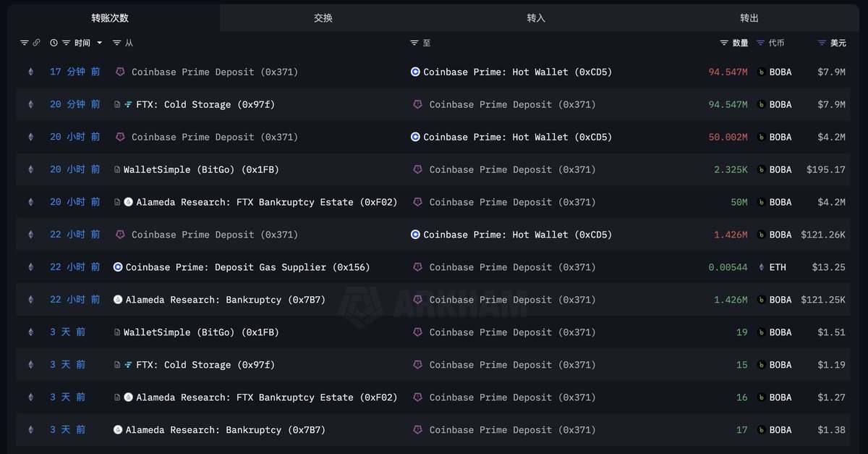This screenshot has height=454, width=868.
Task: Click the 17 分钟 前 timestamp
Action: coord(75,72)
